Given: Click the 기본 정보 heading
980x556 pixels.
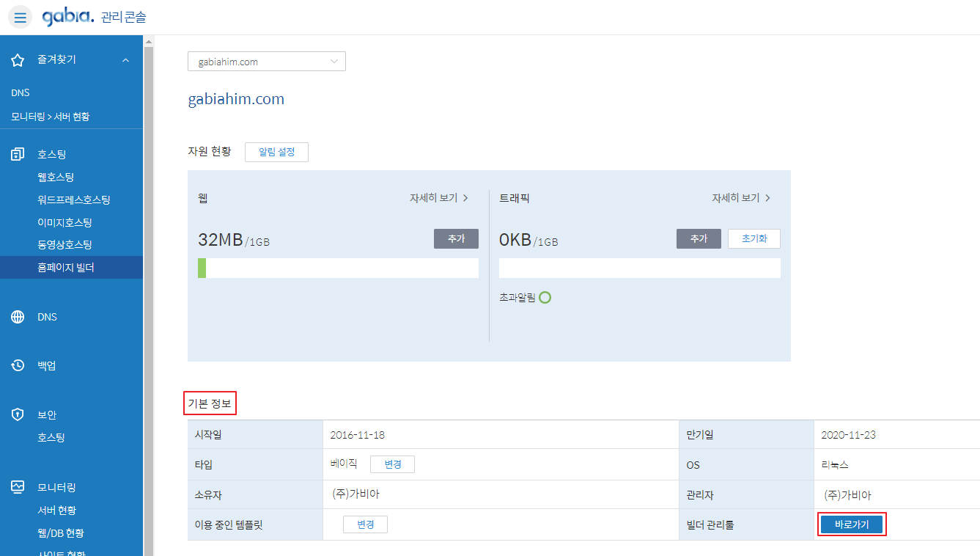Looking at the screenshot, I should (210, 403).
